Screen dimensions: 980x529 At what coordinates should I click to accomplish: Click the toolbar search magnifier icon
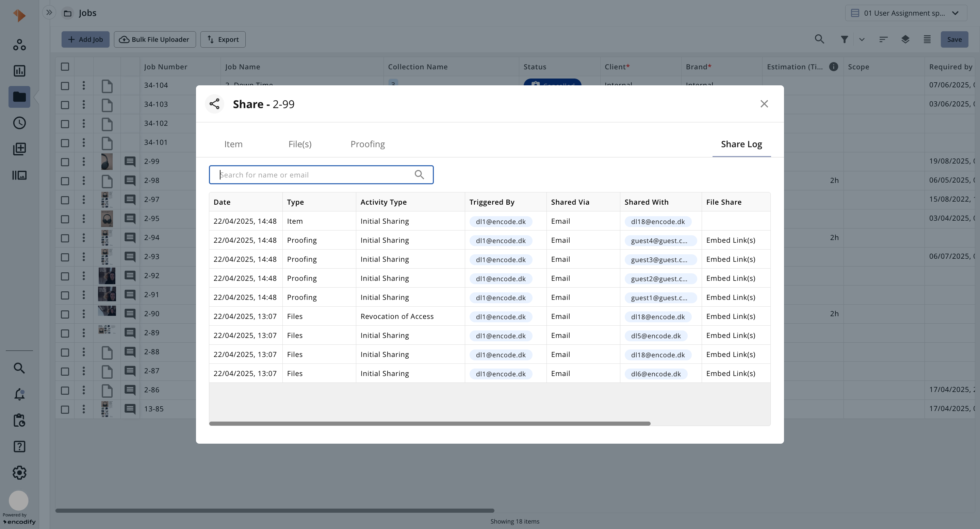point(819,39)
